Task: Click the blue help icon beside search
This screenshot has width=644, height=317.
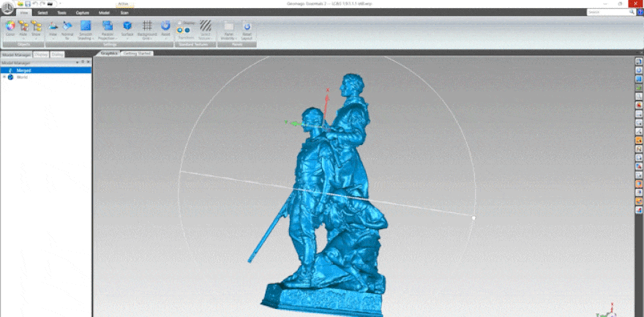Action: click(640, 12)
